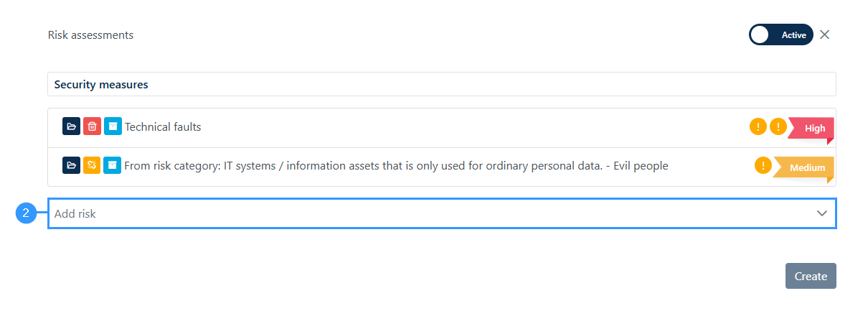Click second warning icon beside High label

778,127
